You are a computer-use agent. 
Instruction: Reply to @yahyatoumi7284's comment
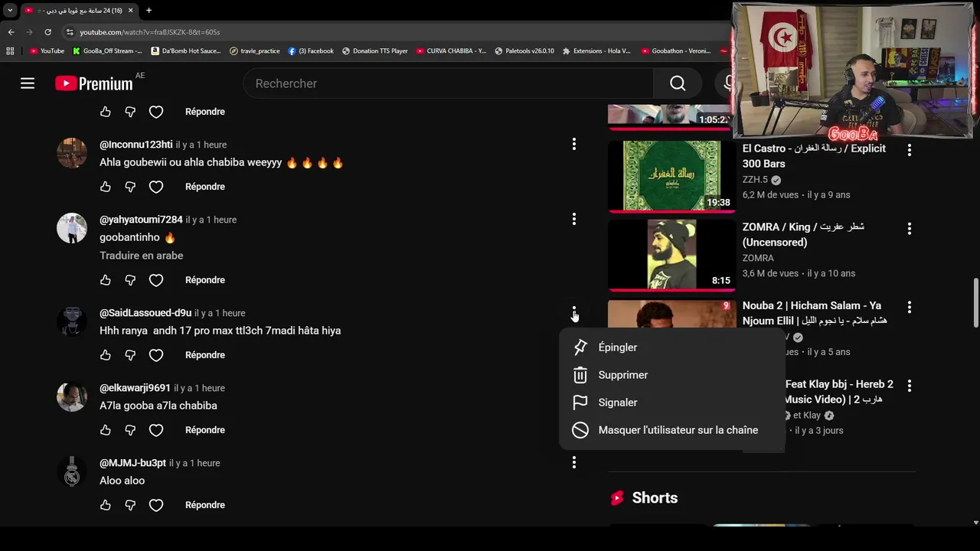click(x=205, y=280)
